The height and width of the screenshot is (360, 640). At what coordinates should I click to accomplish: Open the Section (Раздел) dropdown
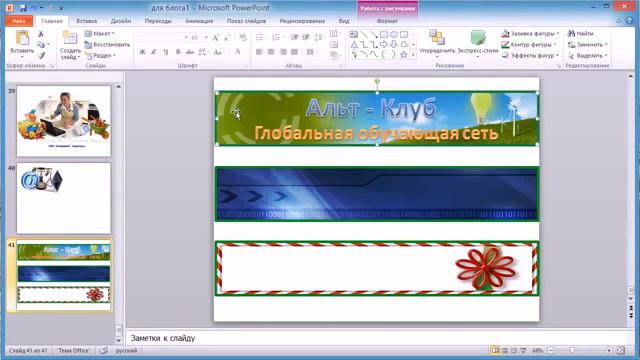[100, 55]
